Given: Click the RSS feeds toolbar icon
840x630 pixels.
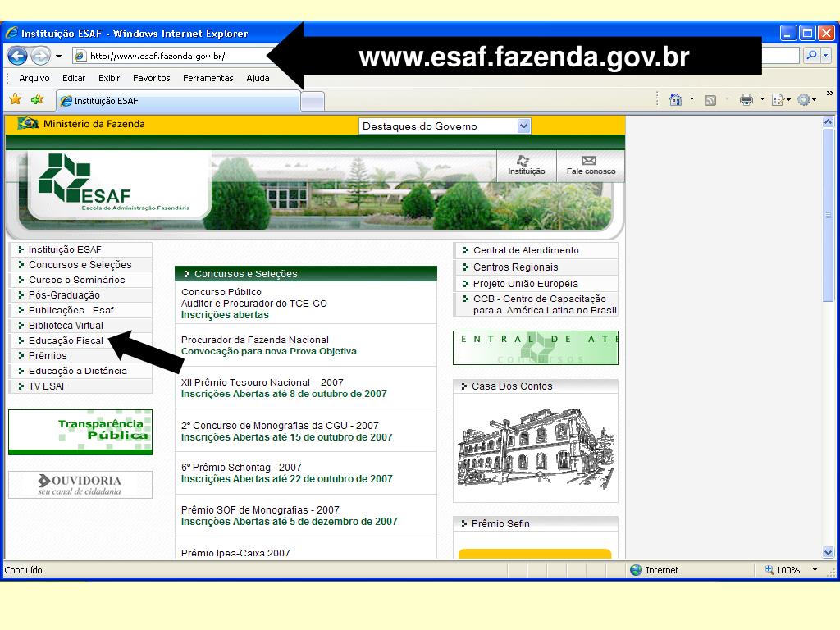Looking at the screenshot, I should pos(710,99).
